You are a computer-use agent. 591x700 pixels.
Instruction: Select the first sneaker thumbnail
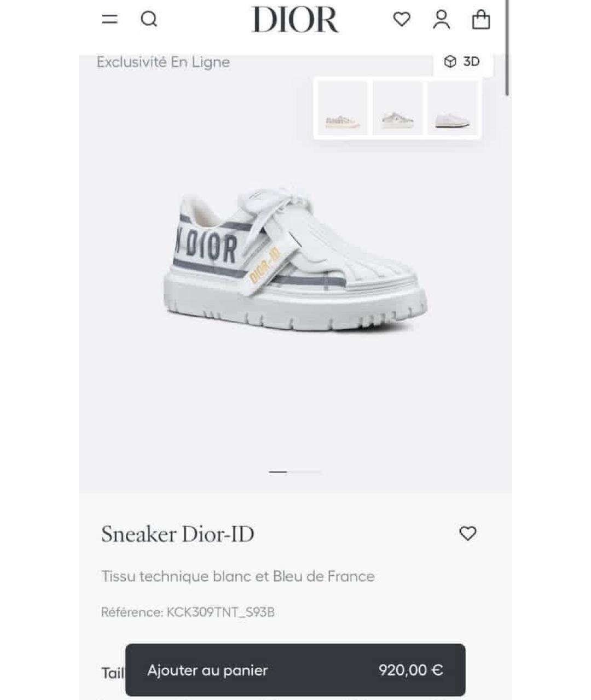pyautogui.click(x=343, y=108)
